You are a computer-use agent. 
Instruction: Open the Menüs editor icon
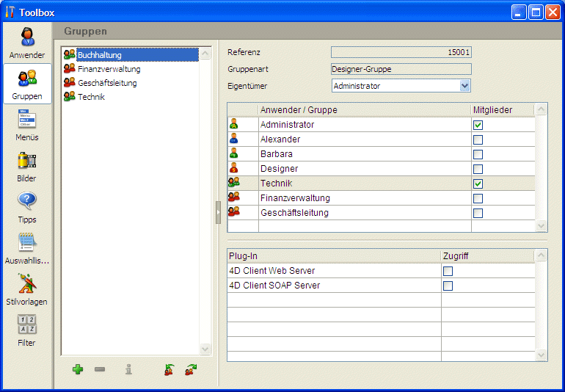click(x=27, y=123)
